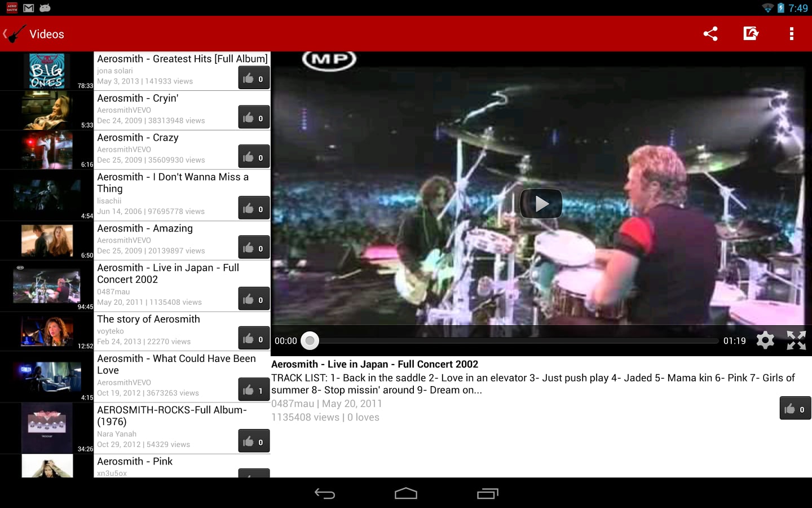Open What Could Have Been Love thumbnail

point(47,377)
